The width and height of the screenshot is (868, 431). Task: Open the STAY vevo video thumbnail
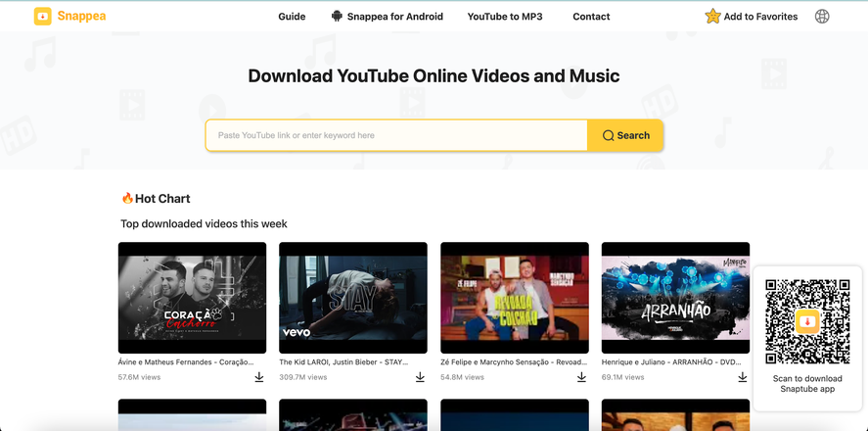pos(353,298)
